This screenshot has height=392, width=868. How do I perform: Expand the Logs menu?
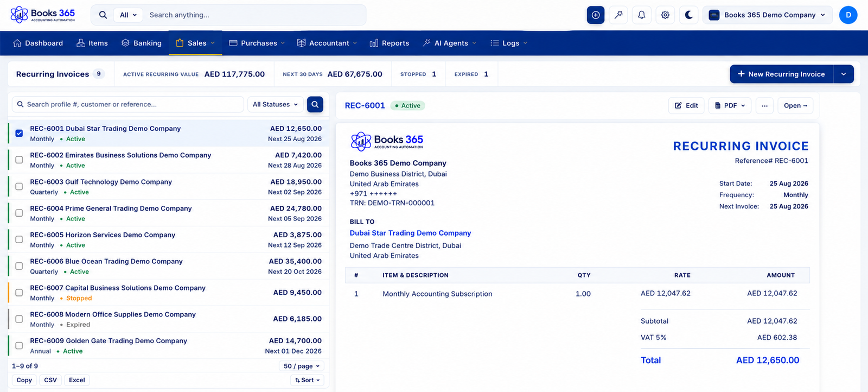coord(509,43)
